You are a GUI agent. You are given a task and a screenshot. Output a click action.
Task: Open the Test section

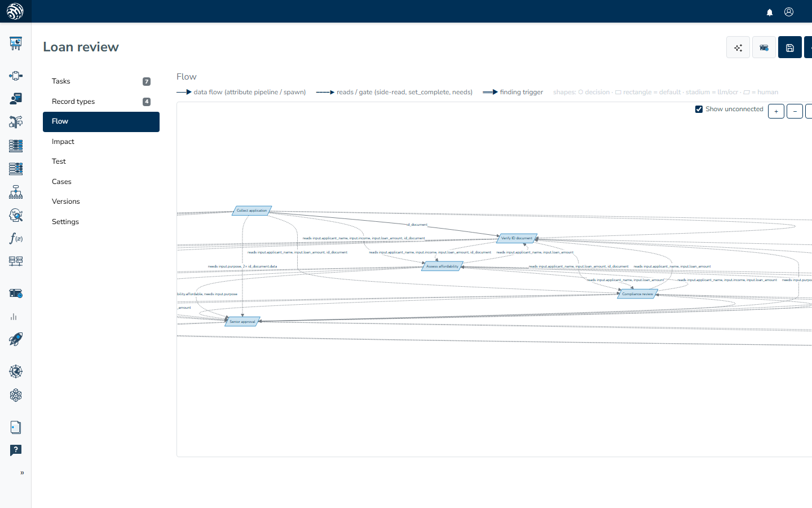click(x=101, y=161)
